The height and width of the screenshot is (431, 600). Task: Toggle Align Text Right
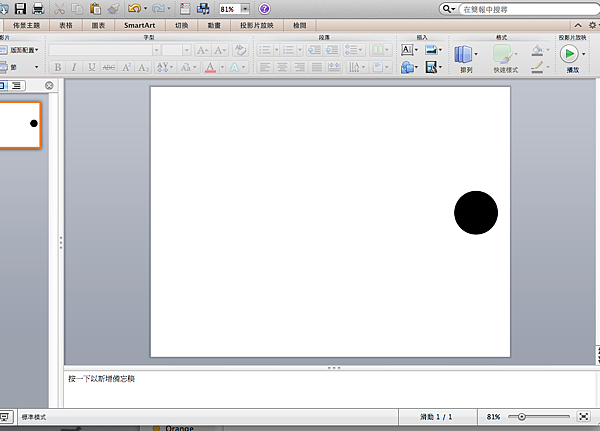(x=300, y=68)
